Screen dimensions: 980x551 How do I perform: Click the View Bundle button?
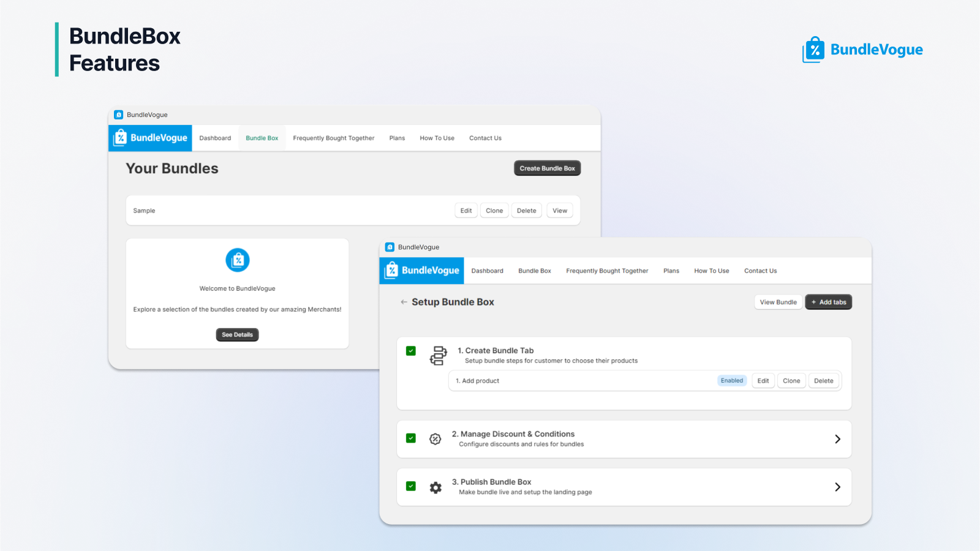click(778, 302)
